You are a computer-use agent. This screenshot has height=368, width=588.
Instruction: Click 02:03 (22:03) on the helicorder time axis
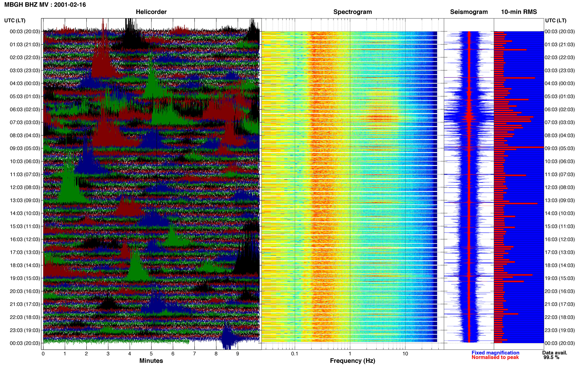(25, 57)
